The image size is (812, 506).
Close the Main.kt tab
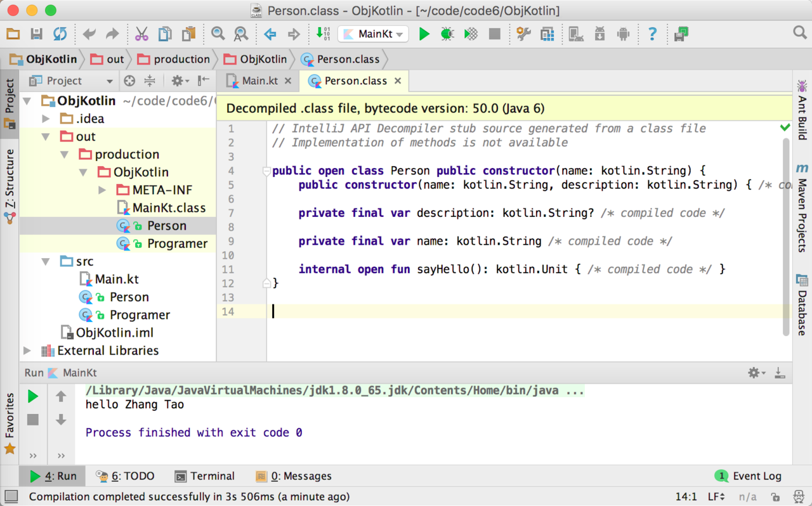click(288, 81)
